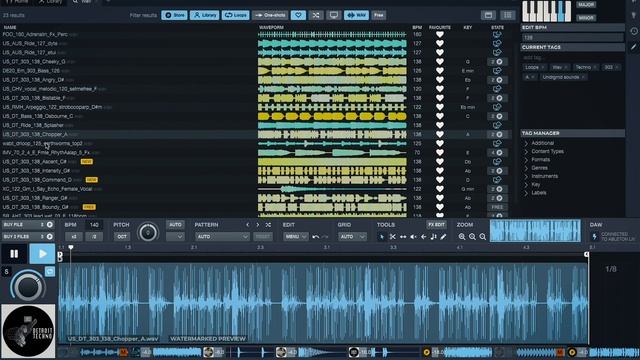Screen dimensions: 640x360
Task: Click the OCT pitch button
Action: pos(122,237)
